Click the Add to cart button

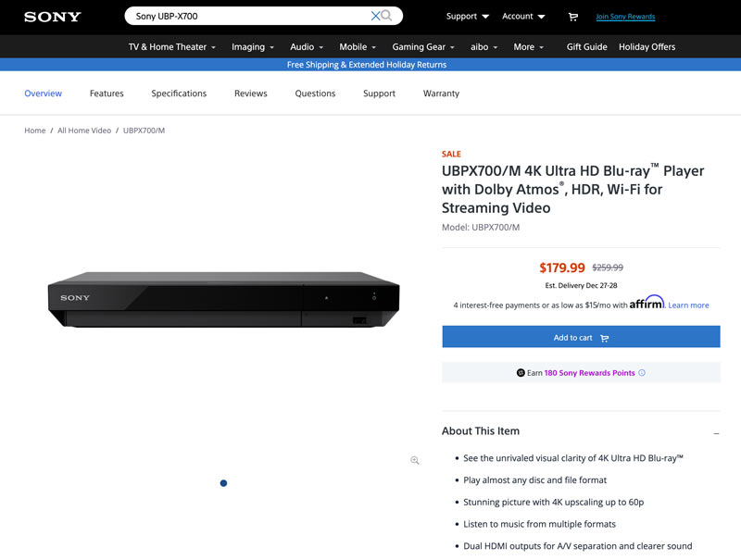coord(580,337)
